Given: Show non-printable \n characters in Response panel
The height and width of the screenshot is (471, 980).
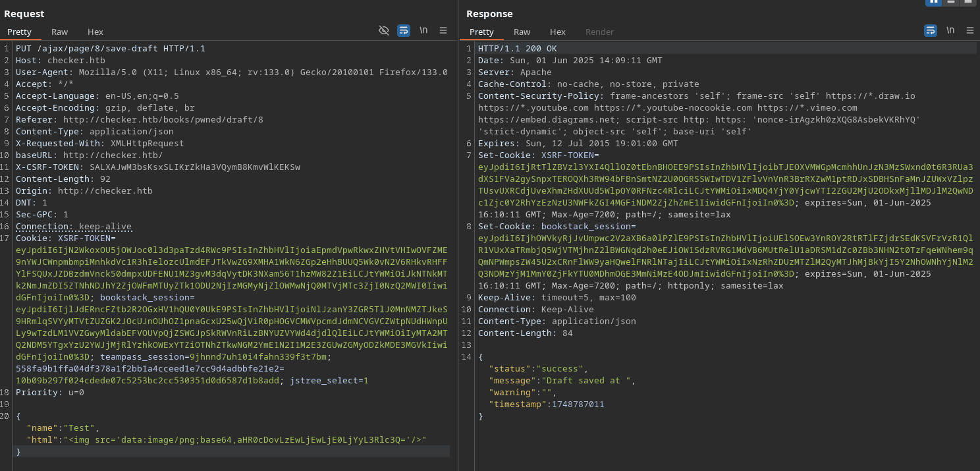Looking at the screenshot, I should (x=950, y=30).
